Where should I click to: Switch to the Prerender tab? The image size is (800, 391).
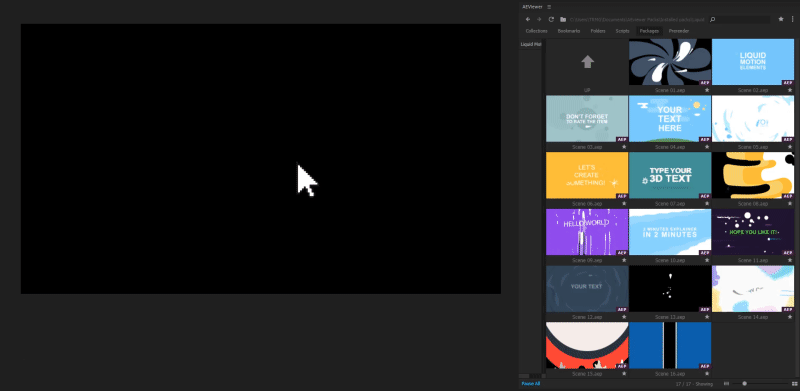pyautogui.click(x=679, y=31)
